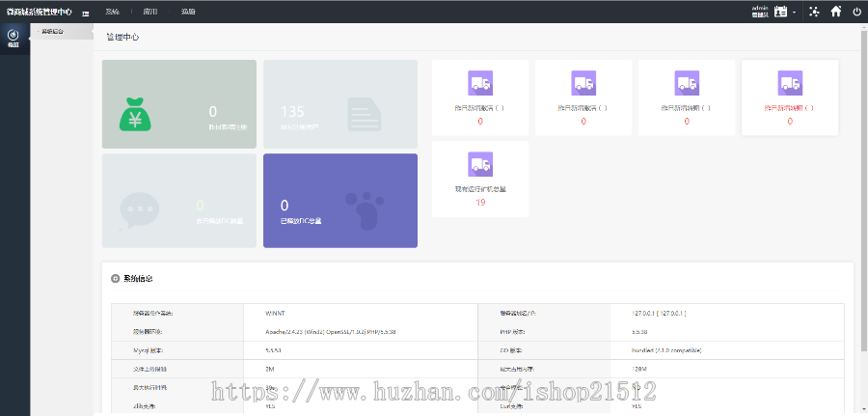Toggle the sidebar collapse icon
Image resolution: width=868 pixels, height=416 pixels.
point(86,13)
